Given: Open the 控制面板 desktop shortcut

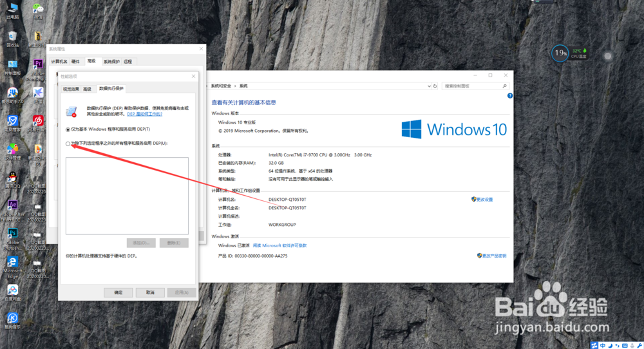Looking at the screenshot, I should point(12,68).
